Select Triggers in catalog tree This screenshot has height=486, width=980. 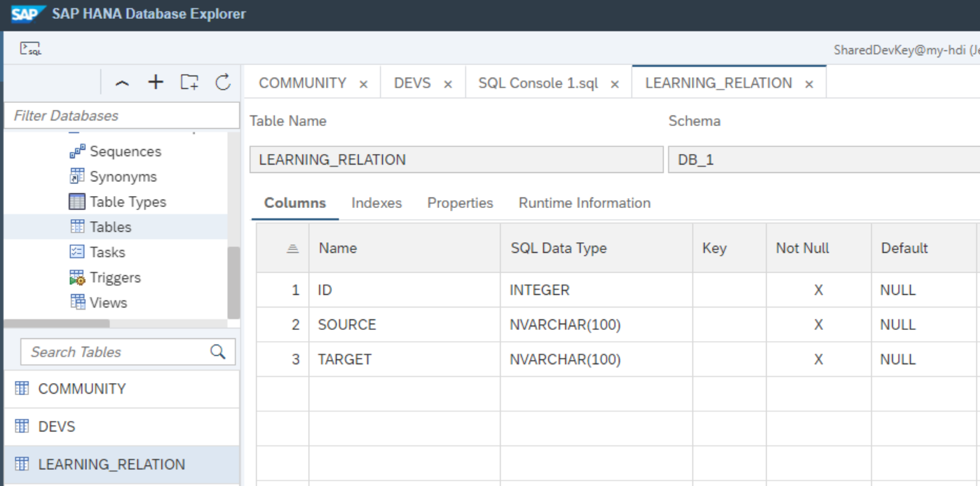coord(115,277)
